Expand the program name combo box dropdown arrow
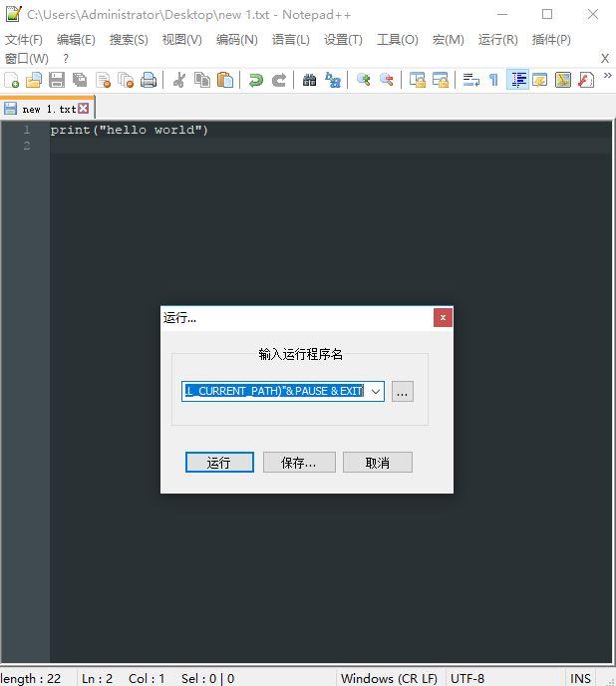This screenshot has height=686, width=616. [376, 391]
